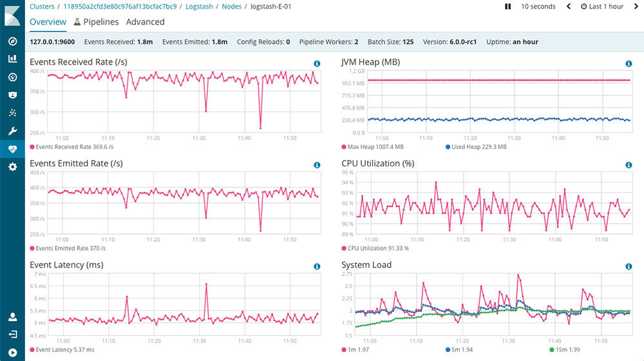Viewport: 644px width, 361px height.
Task: Open Dev Tools wrench icon
Action: (x=12, y=131)
